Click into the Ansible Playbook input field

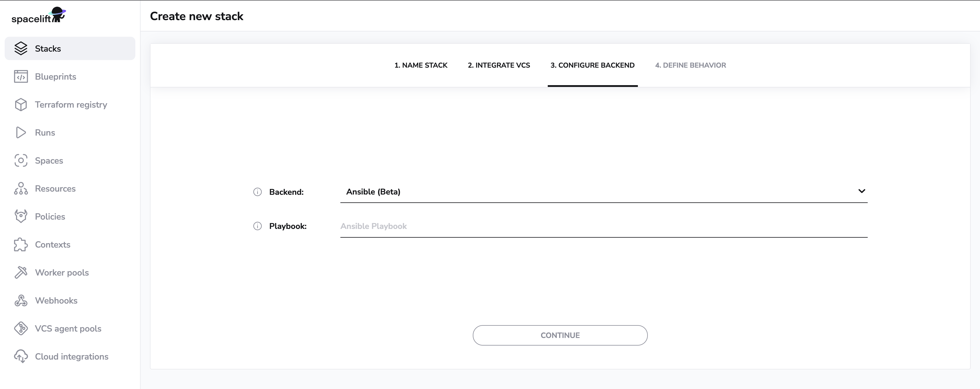pos(603,226)
